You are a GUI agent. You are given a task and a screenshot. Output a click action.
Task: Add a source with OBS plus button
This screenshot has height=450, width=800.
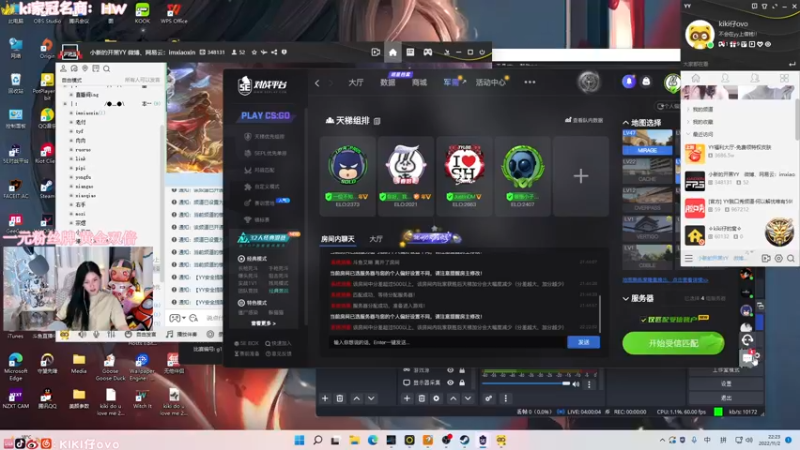coord(407,398)
